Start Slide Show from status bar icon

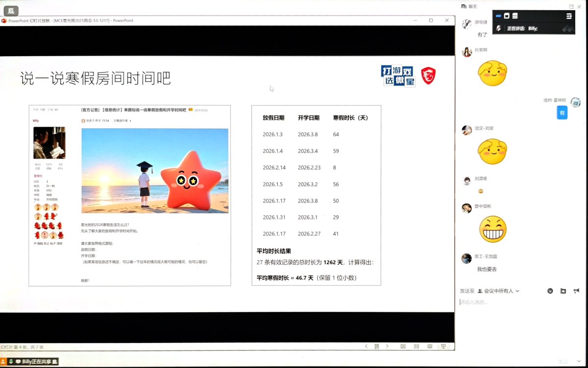tap(443, 346)
